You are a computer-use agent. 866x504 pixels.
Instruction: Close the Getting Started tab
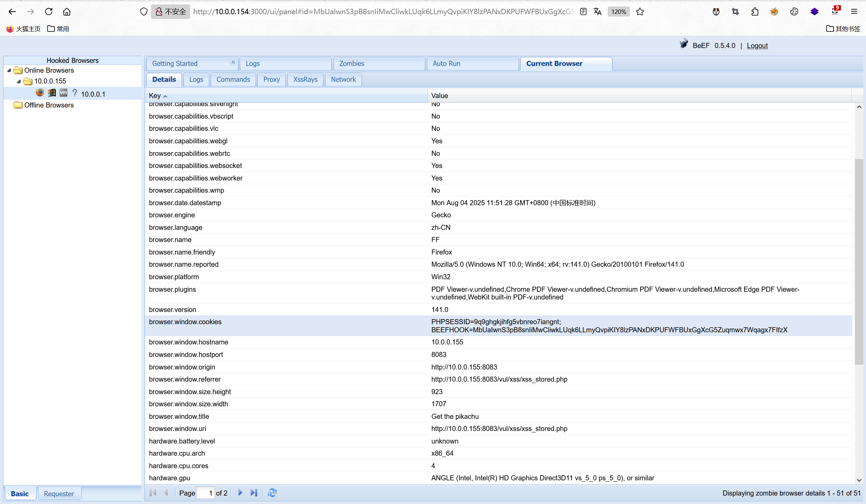(x=233, y=62)
